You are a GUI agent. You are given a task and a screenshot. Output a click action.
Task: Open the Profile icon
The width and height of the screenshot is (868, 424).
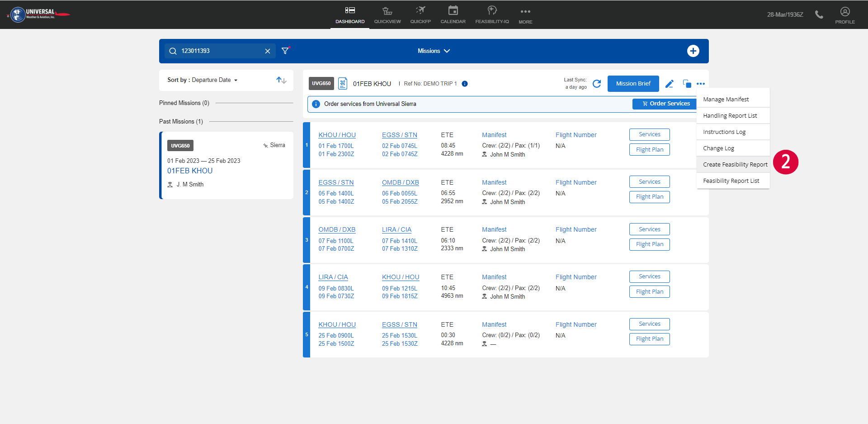click(845, 15)
